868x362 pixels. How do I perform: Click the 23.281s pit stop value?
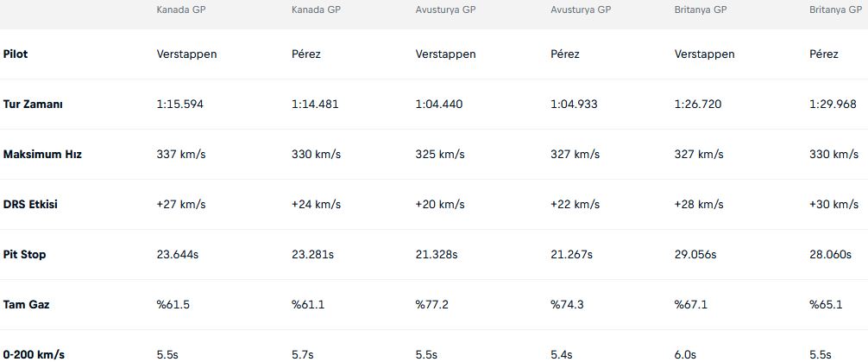312,255
